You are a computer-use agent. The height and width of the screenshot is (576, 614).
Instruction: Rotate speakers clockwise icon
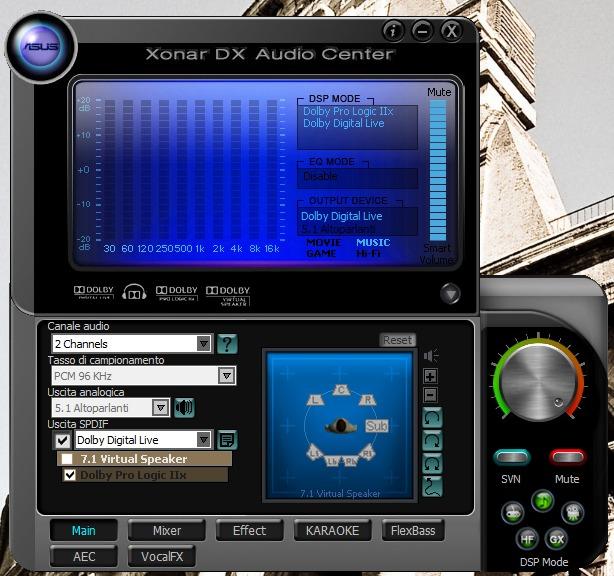tap(433, 440)
